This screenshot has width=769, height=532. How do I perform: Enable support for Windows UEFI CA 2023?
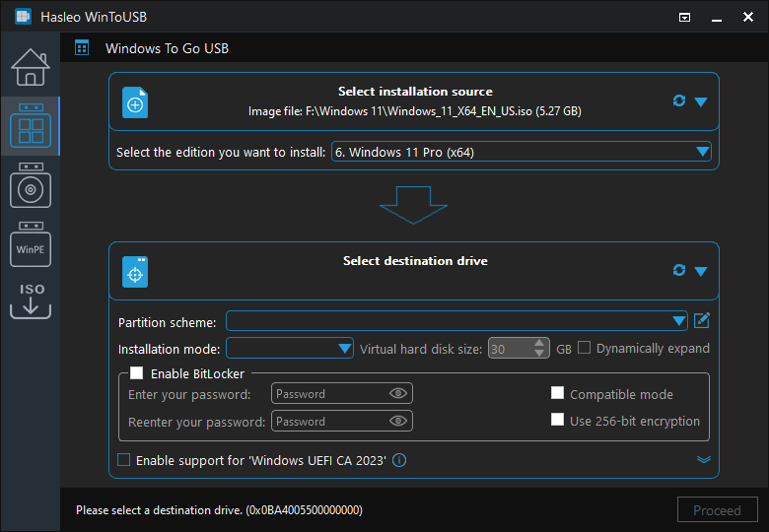(x=124, y=460)
